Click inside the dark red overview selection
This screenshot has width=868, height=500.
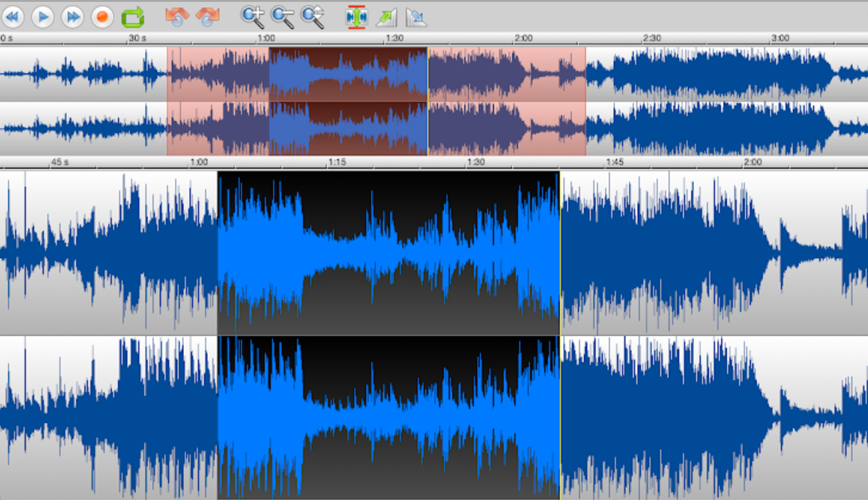(x=348, y=101)
